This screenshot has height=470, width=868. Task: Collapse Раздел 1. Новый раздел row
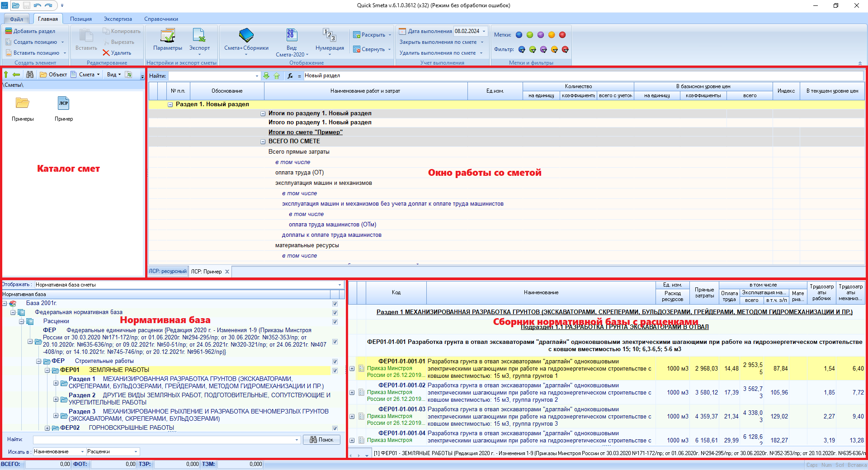point(170,104)
